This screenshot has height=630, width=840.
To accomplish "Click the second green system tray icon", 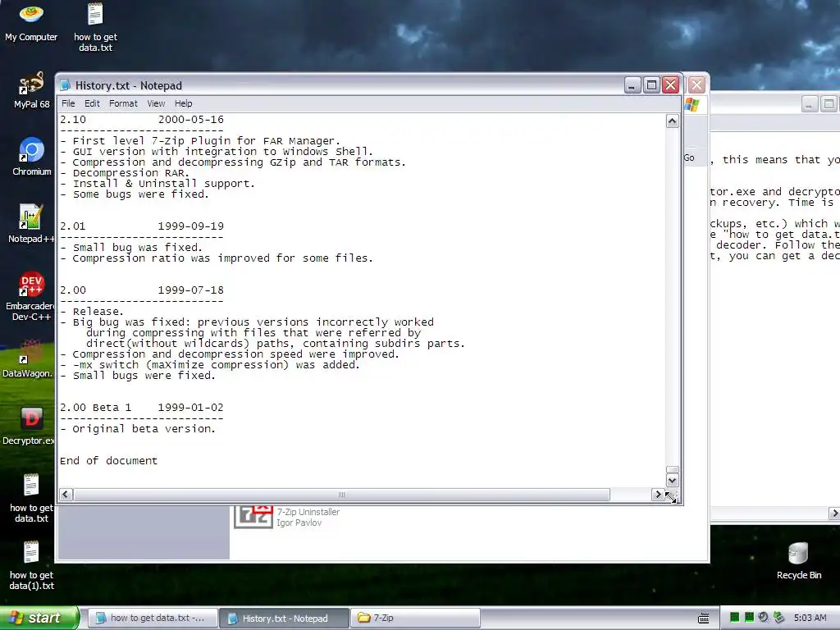I will (x=749, y=617).
